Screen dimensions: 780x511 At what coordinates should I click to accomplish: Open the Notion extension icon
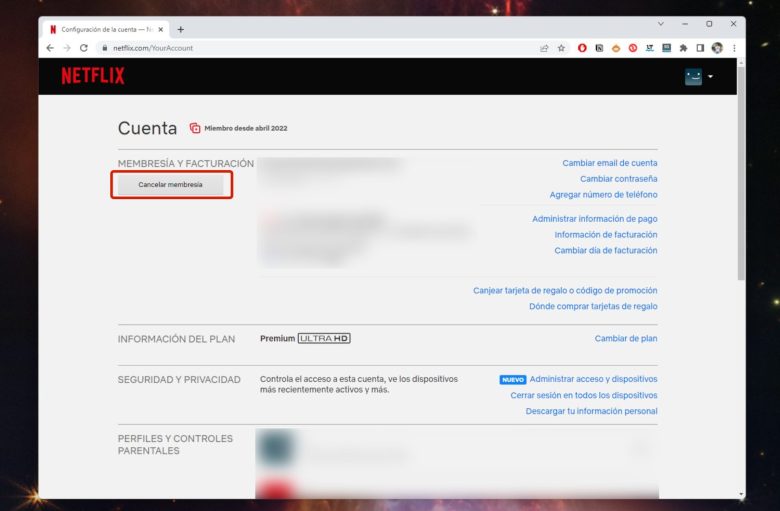599,48
